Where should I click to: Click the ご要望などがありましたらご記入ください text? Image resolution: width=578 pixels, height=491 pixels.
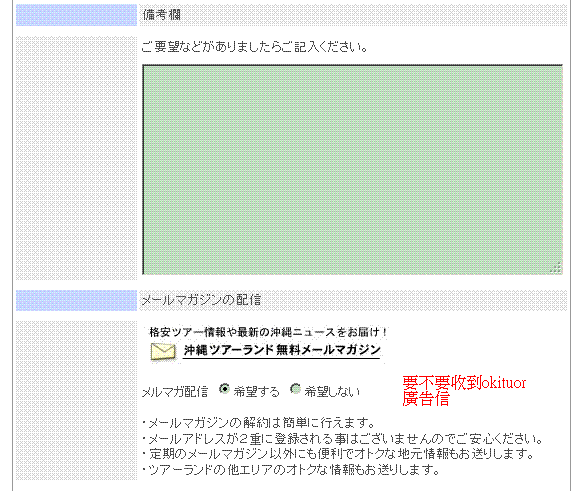(x=254, y=47)
